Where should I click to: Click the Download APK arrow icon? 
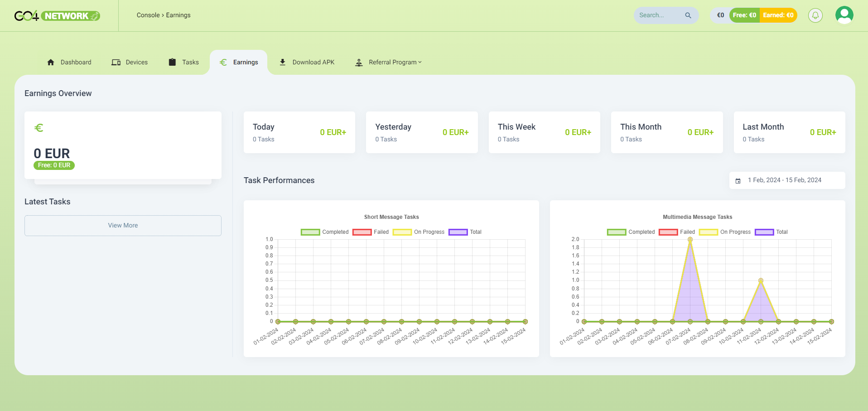[x=283, y=62]
